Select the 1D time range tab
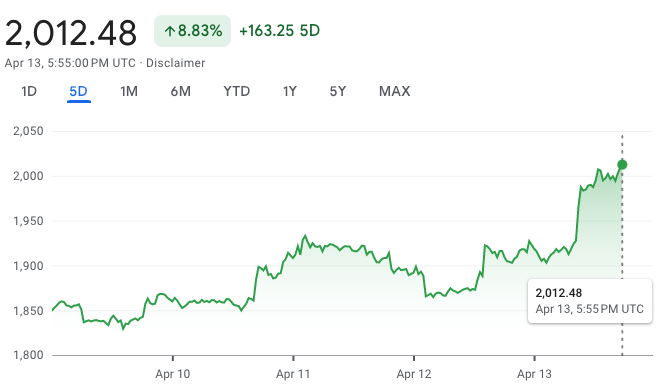This screenshot has height=390, width=670. coord(29,91)
